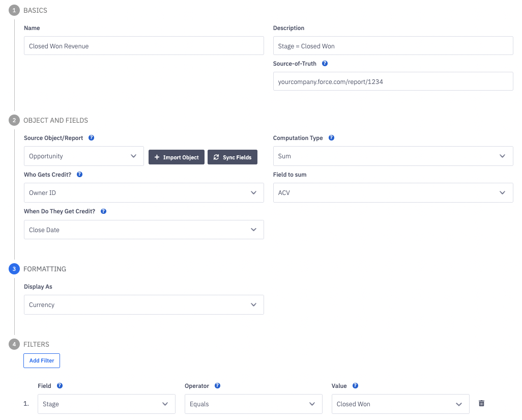The width and height of the screenshot is (522, 420).
Task: Expand the Close Date dropdown
Action: 143,230
